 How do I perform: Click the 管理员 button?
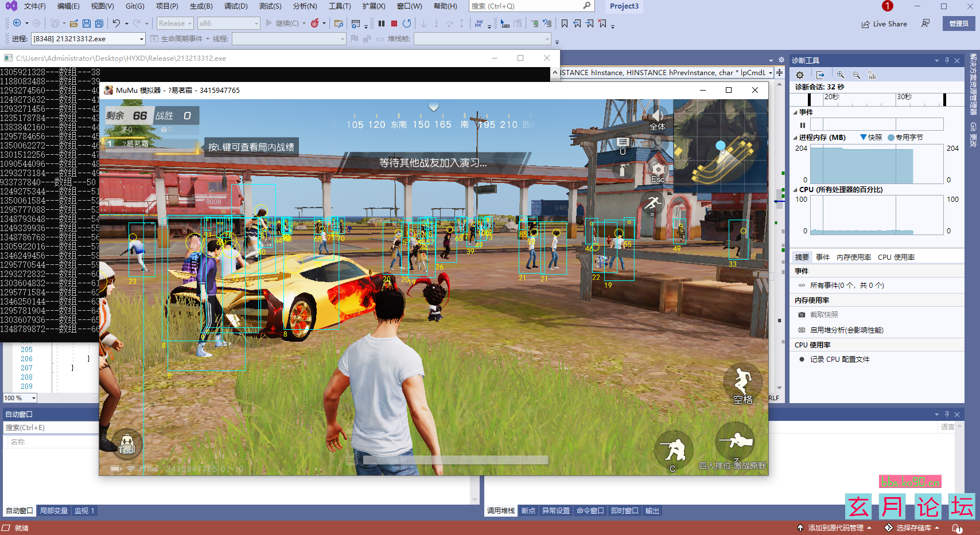tap(959, 24)
